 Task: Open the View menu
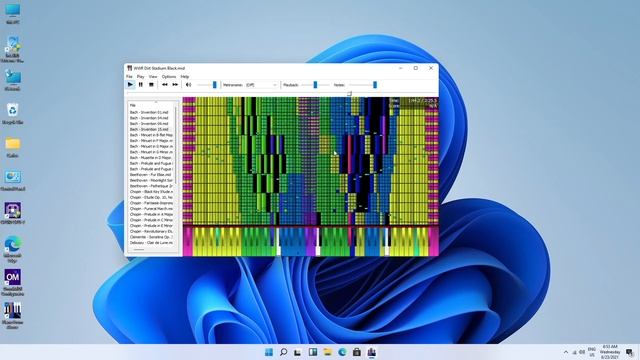pyautogui.click(x=153, y=76)
